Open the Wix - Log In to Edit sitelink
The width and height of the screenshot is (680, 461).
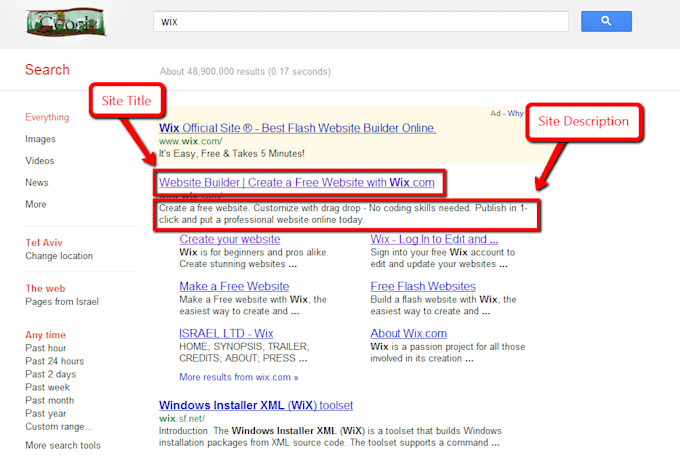point(434,239)
